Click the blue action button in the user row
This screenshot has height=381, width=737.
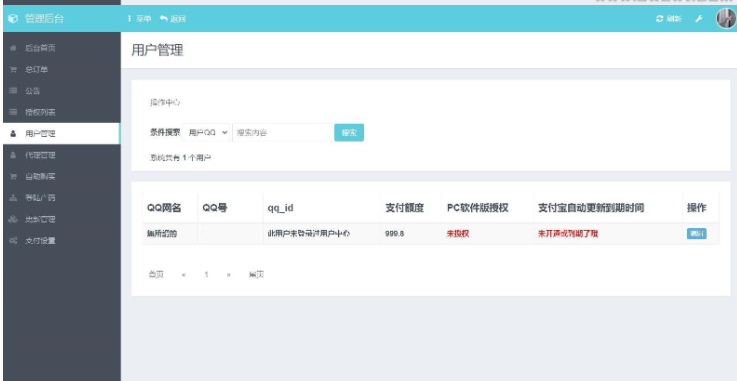coord(697,233)
